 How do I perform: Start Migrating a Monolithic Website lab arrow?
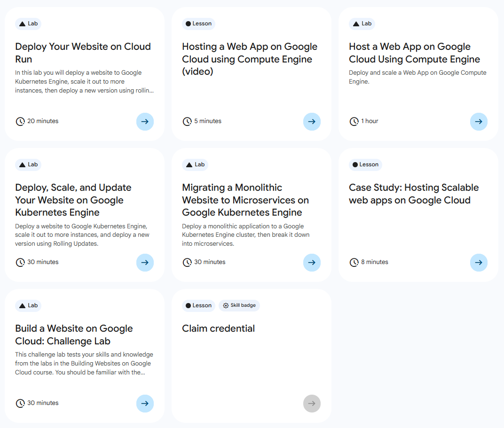click(x=312, y=263)
